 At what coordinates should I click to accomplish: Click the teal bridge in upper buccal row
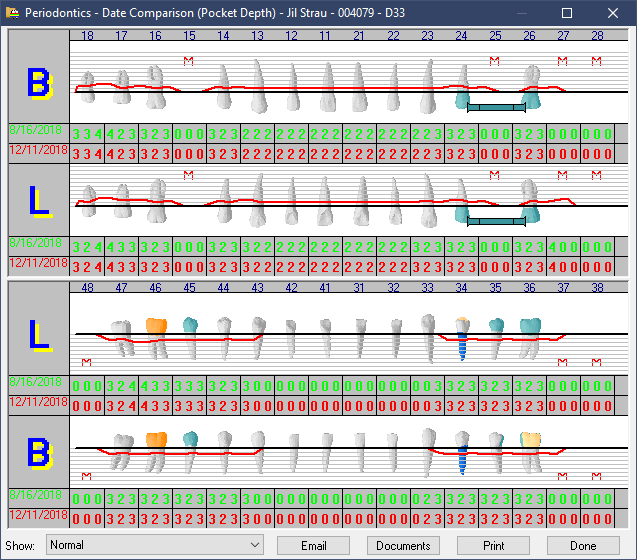496,106
